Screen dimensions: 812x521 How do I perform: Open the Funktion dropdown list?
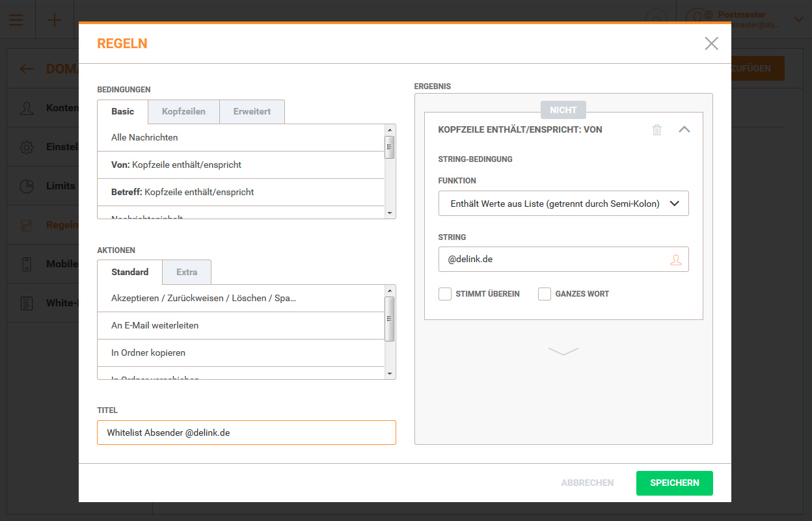tap(563, 204)
